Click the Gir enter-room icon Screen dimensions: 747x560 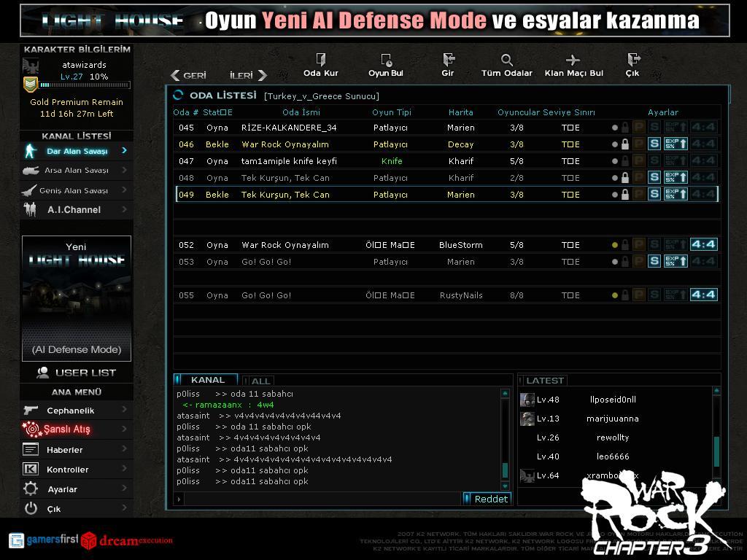(x=449, y=60)
